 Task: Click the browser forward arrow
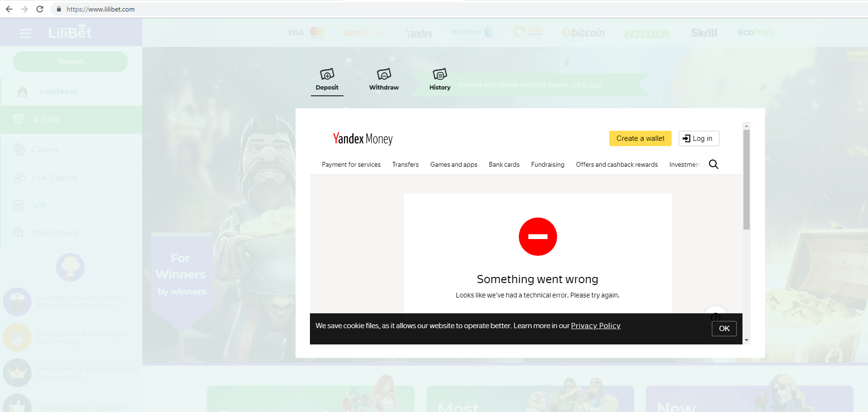click(x=24, y=9)
